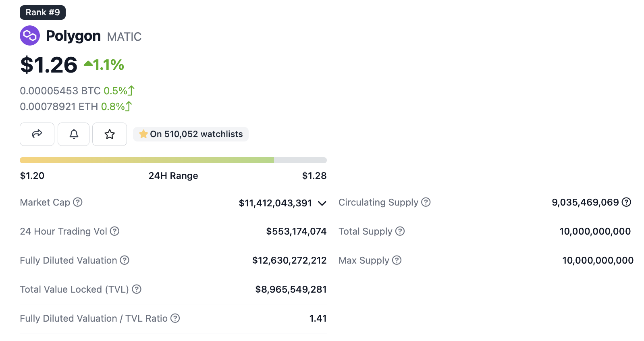Click the Market Cap help icon

click(x=78, y=202)
